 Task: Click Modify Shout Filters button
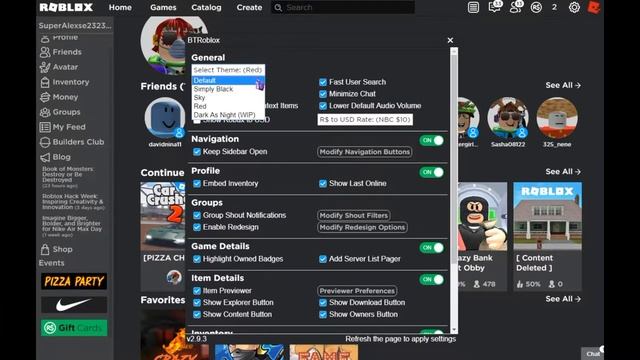(353, 216)
